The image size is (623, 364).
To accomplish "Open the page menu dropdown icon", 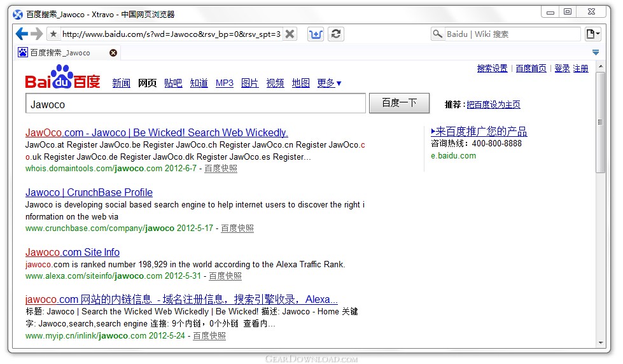I will pos(593,34).
